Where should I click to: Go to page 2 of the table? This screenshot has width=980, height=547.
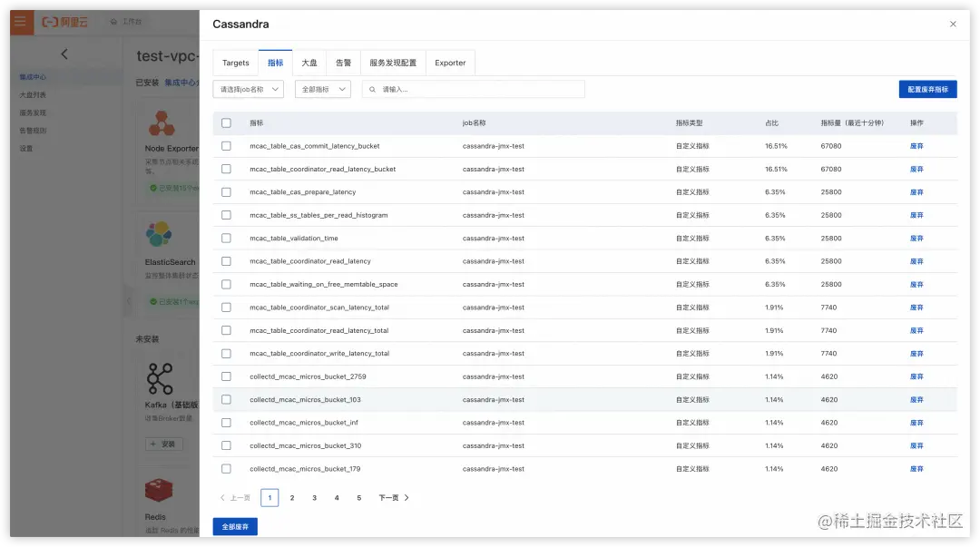point(292,498)
